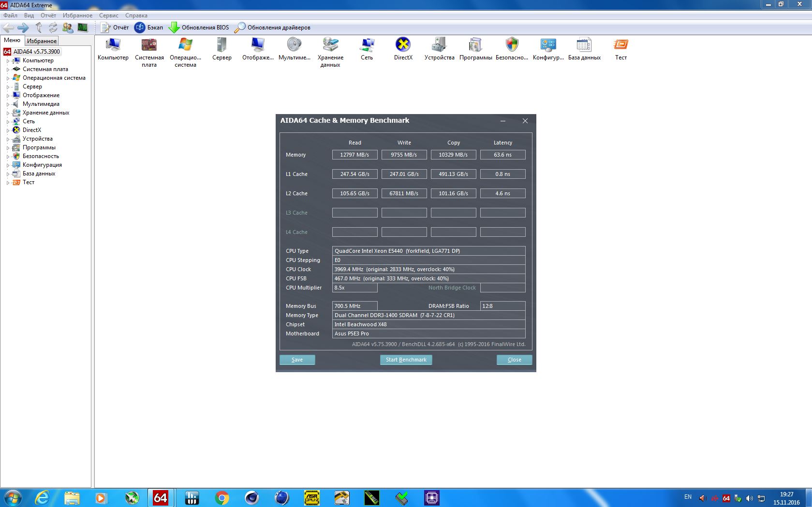
Task: Open the Отчёт report toolbar button
Action: tap(115, 28)
